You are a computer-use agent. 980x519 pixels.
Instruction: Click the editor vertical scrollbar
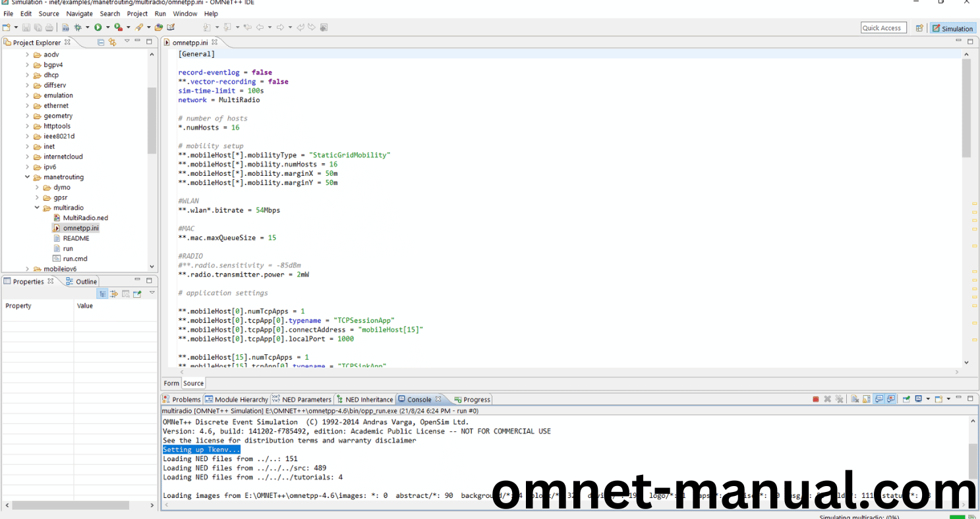click(x=966, y=109)
